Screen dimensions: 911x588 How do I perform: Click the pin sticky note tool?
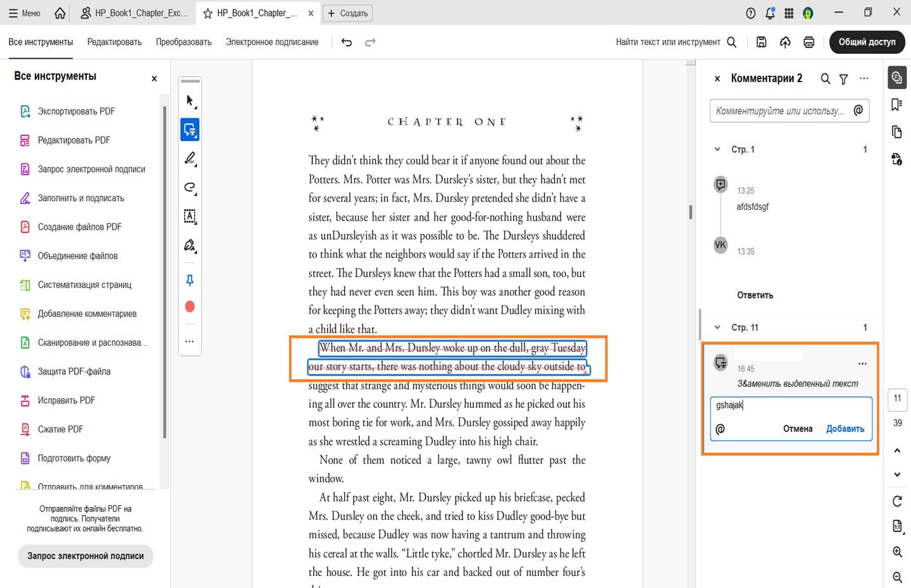coord(189,280)
